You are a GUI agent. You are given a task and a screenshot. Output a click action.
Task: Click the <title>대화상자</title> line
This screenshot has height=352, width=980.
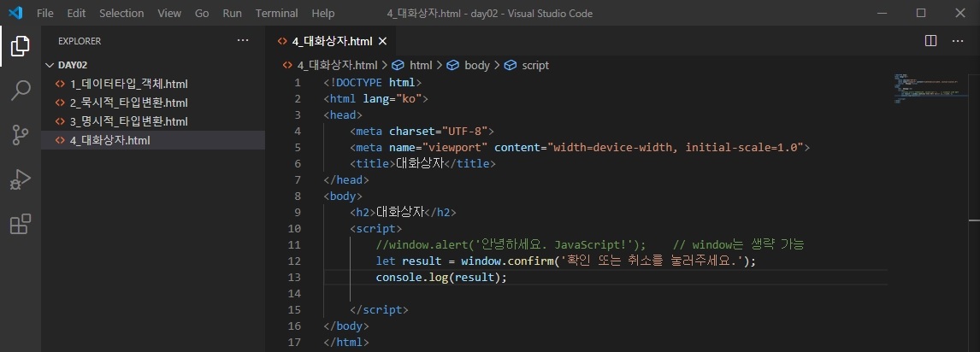pyautogui.click(x=422, y=163)
